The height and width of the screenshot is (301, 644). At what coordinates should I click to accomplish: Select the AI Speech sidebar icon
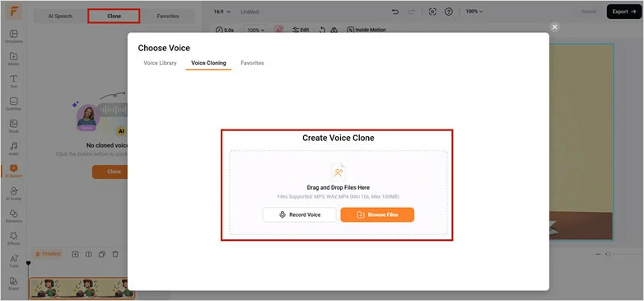tap(13, 171)
